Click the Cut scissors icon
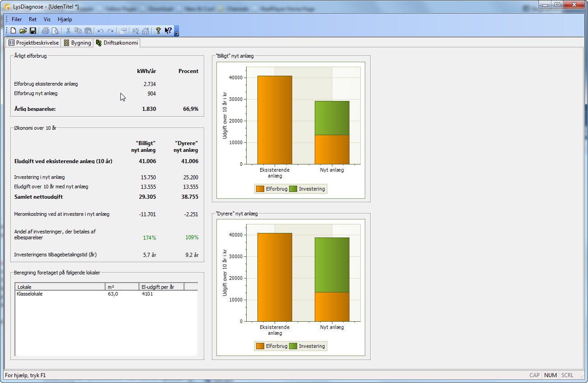This screenshot has width=588, height=383. tap(68, 31)
